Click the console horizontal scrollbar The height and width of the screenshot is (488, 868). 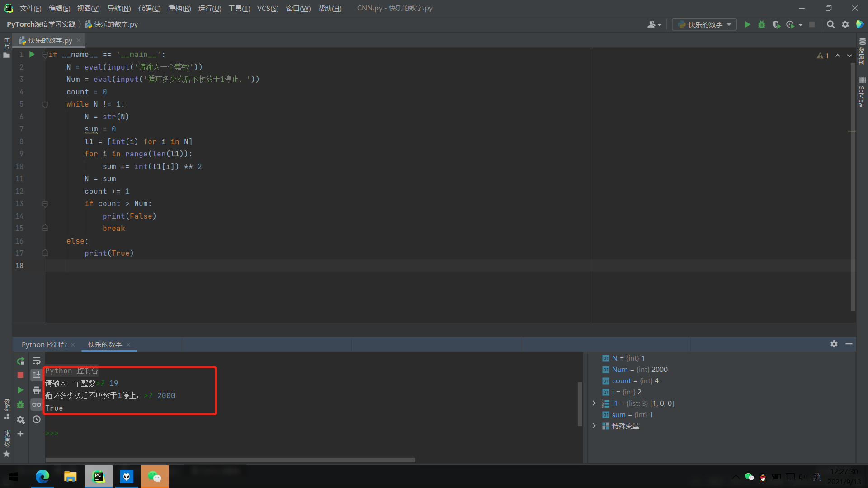pos(231,460)
